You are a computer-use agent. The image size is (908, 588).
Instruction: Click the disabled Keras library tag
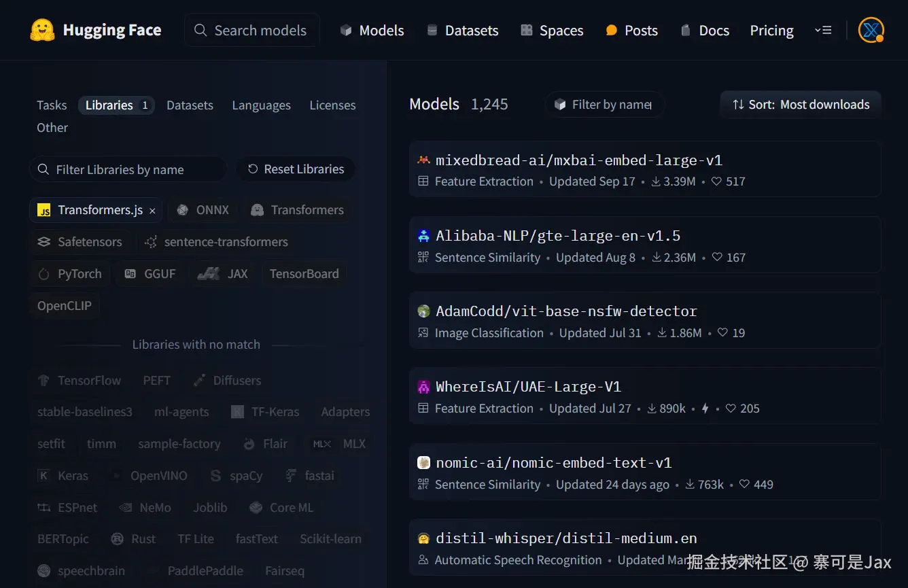point(63,476)
